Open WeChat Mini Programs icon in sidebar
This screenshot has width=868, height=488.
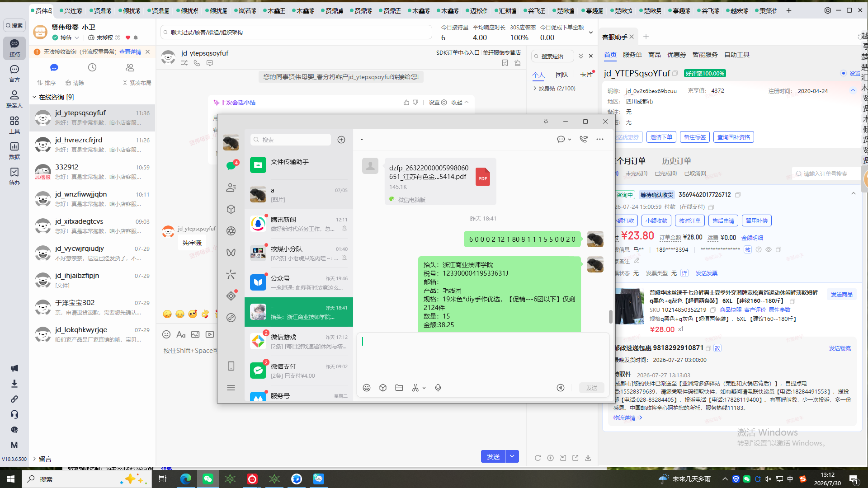[231, 318]
